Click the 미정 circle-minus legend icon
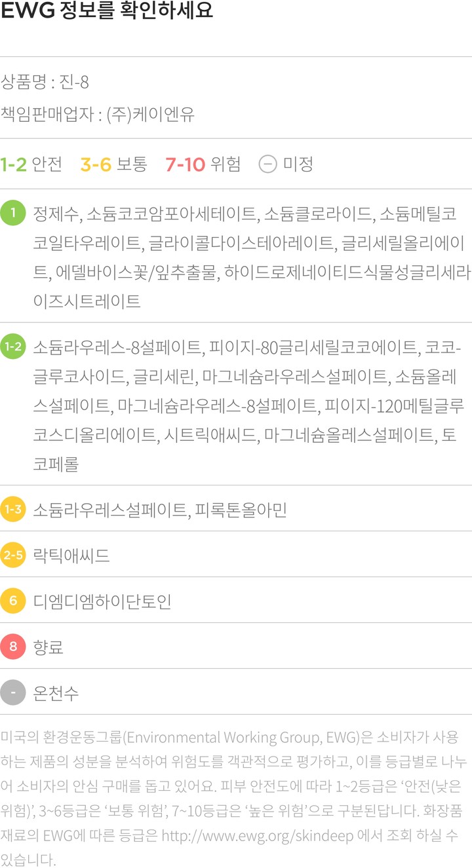Screen dimensions: 472x868 [267, 164]
